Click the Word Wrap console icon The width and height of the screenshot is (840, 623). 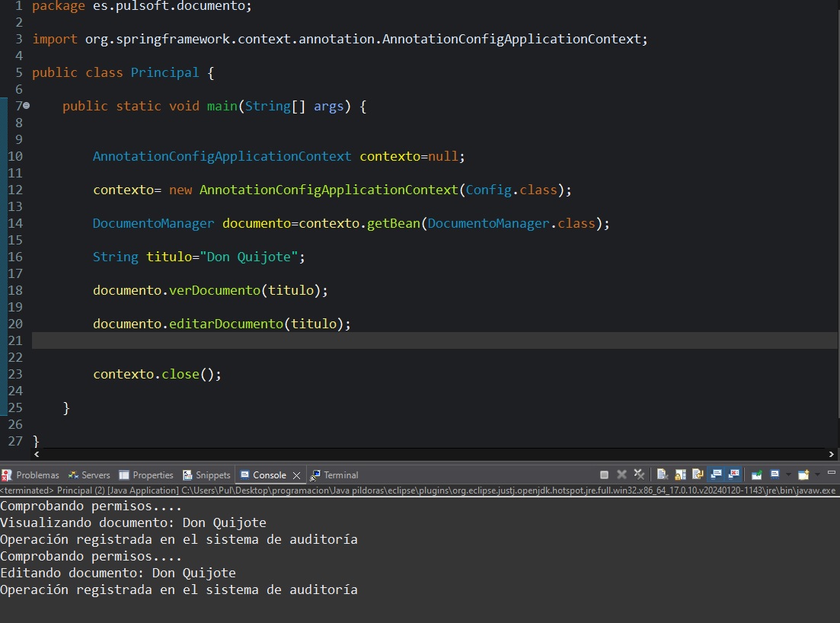point(698,474)
